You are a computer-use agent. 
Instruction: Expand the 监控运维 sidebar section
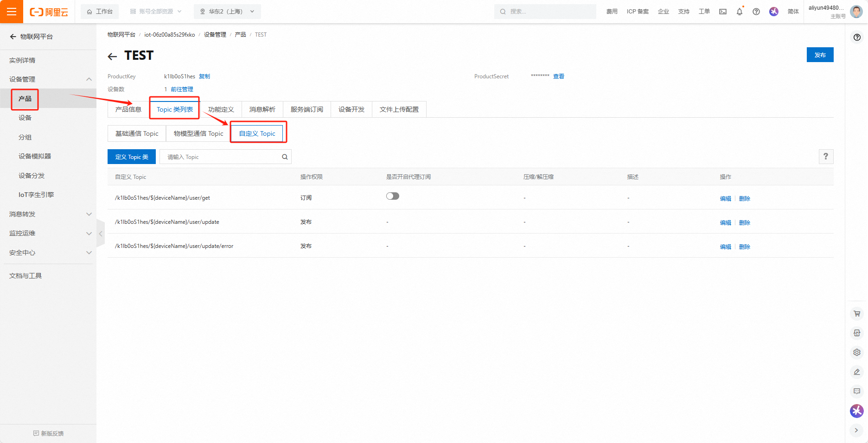pyautogui.click(x=89, y=234)
